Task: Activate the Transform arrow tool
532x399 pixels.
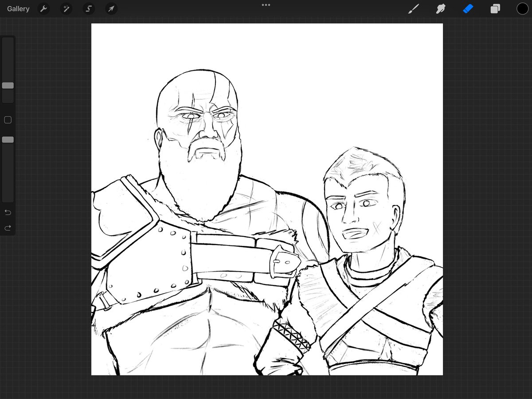Action: (111, 8)
